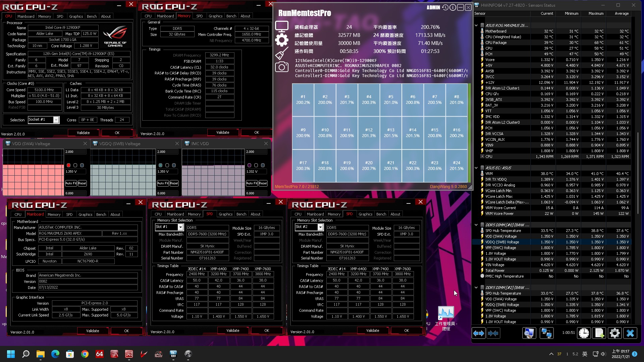Open HWiNFO taskbar icon
644x362 pixels.
pyautogui.click(x=173, y=354)
